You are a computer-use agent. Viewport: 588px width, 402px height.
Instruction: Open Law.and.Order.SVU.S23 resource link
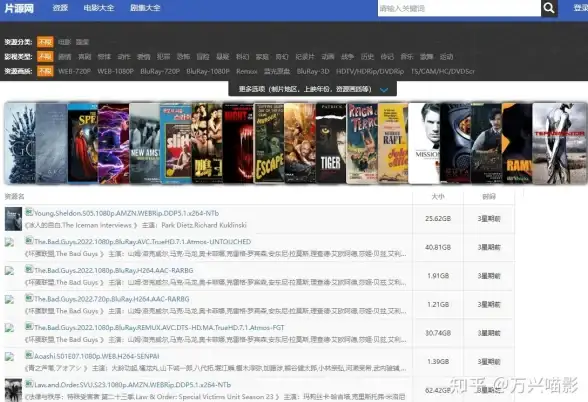132,385
